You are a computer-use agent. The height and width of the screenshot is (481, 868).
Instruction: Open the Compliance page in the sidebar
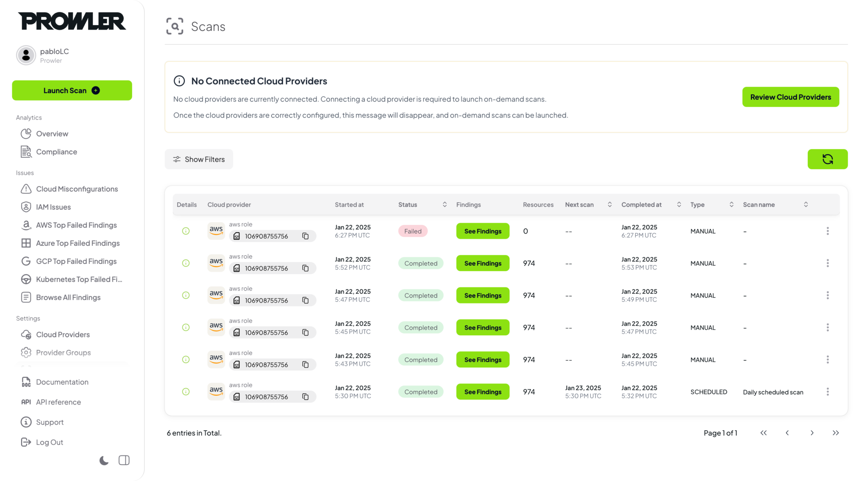click(56, 152)
